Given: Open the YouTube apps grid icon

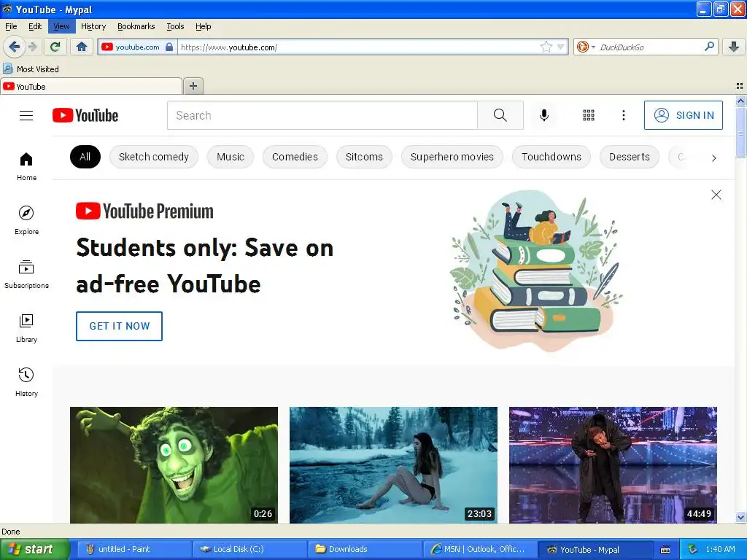Looking at the screenshot, I should [589, 115].
